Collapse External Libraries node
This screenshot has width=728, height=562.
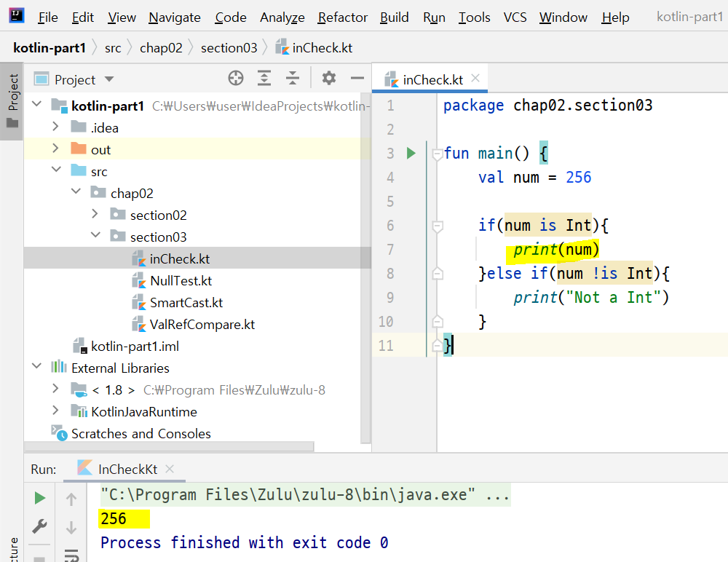37,366
